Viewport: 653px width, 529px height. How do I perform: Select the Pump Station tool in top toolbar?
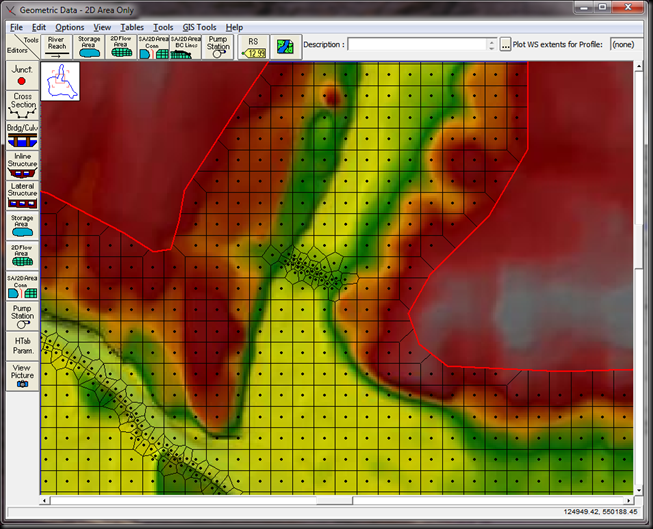pyautogui.click(x=218, y=47)
